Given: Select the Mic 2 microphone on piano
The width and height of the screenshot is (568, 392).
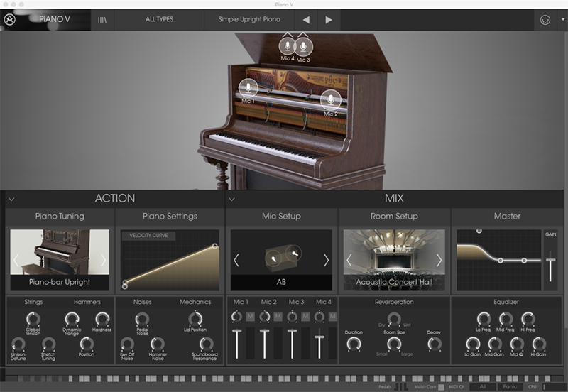Looking at the screenshot, I should coord(331,99).
